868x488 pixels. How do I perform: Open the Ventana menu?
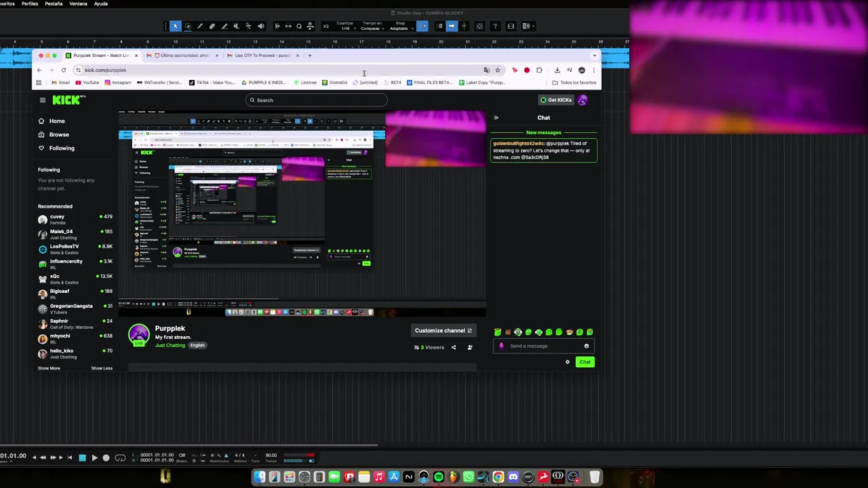[78, 3]
